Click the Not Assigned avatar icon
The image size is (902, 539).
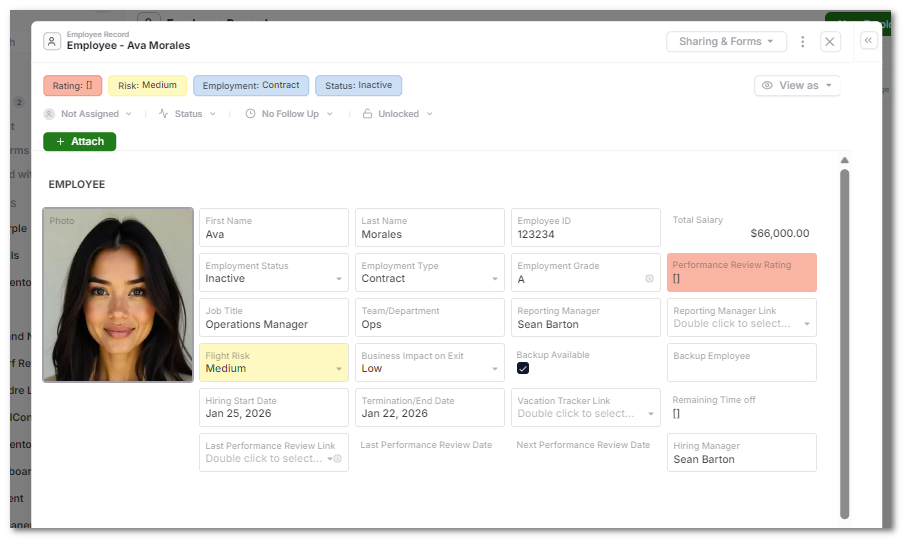click(49, 114)
